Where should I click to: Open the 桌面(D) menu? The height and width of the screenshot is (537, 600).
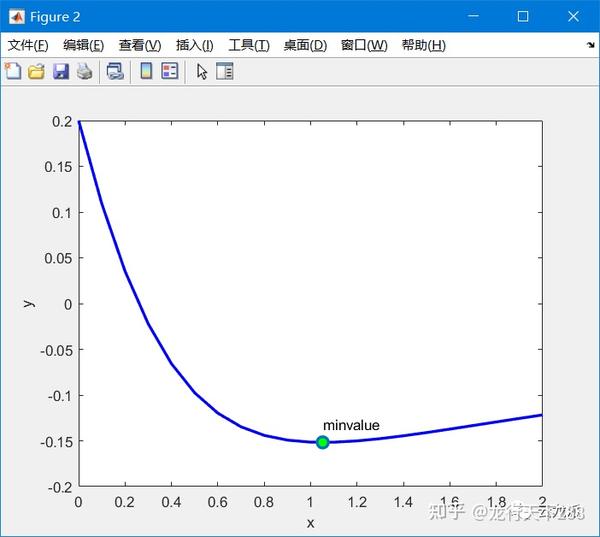(305, 45)
